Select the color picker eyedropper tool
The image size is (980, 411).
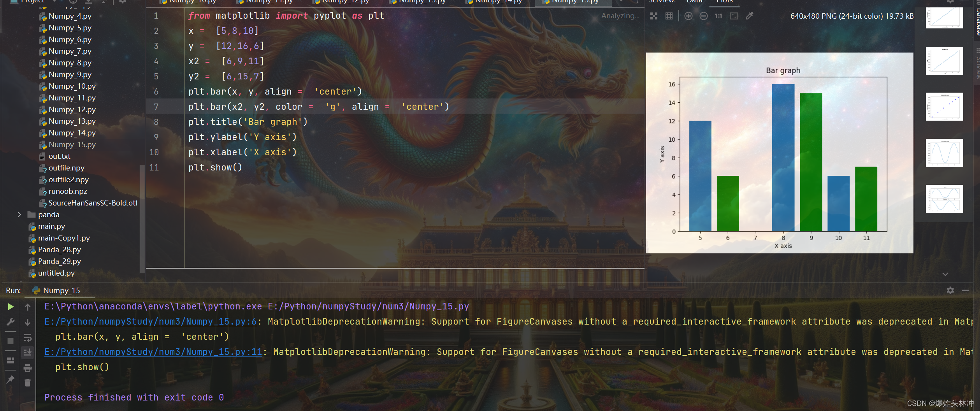click(749, 16)
